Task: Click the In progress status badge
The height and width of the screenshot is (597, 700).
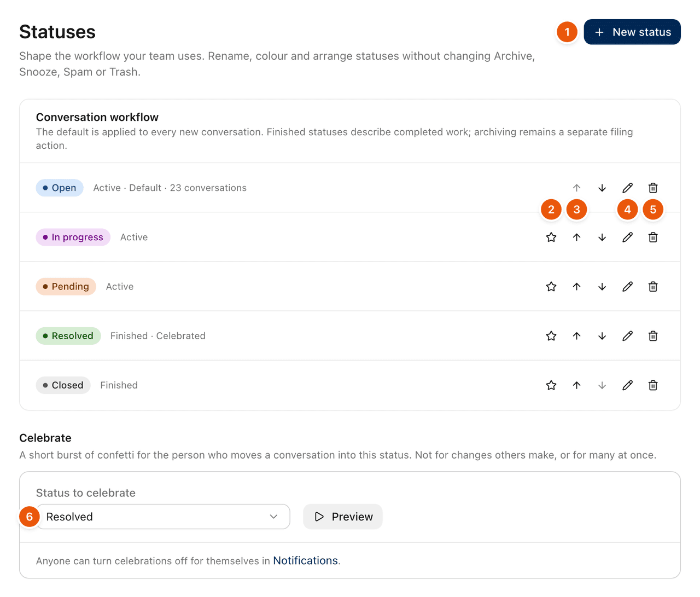Action: 73,237
